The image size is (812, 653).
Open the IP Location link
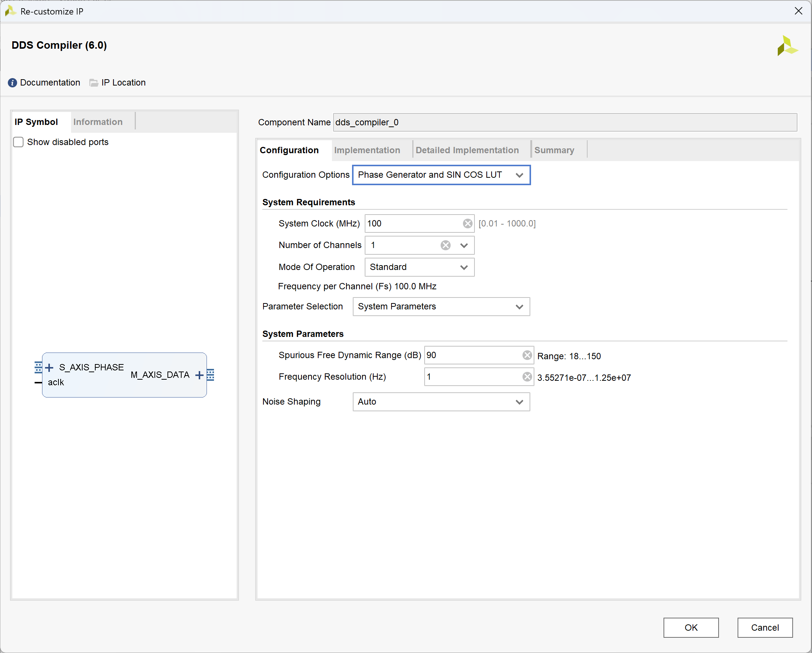(124, 83)
